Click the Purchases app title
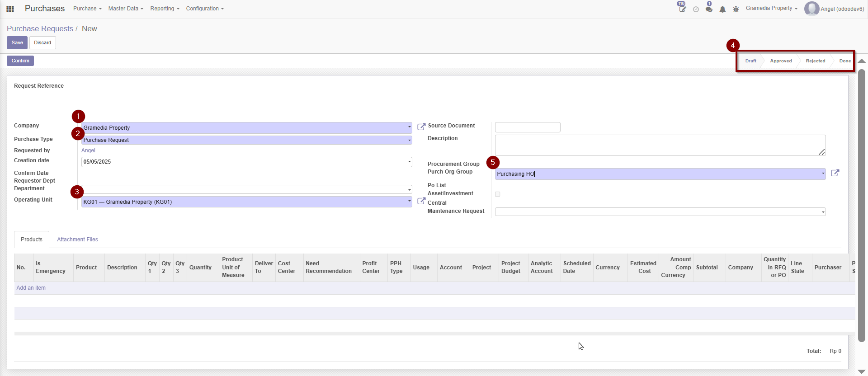 [45, 9]
